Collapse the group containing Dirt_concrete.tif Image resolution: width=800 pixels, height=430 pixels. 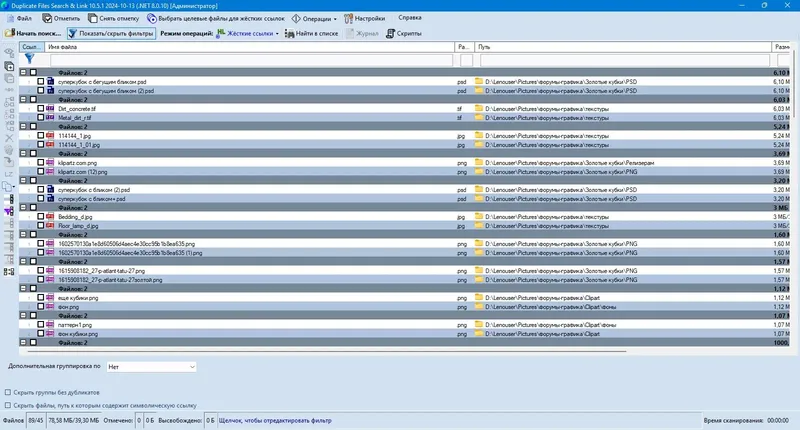23,99
